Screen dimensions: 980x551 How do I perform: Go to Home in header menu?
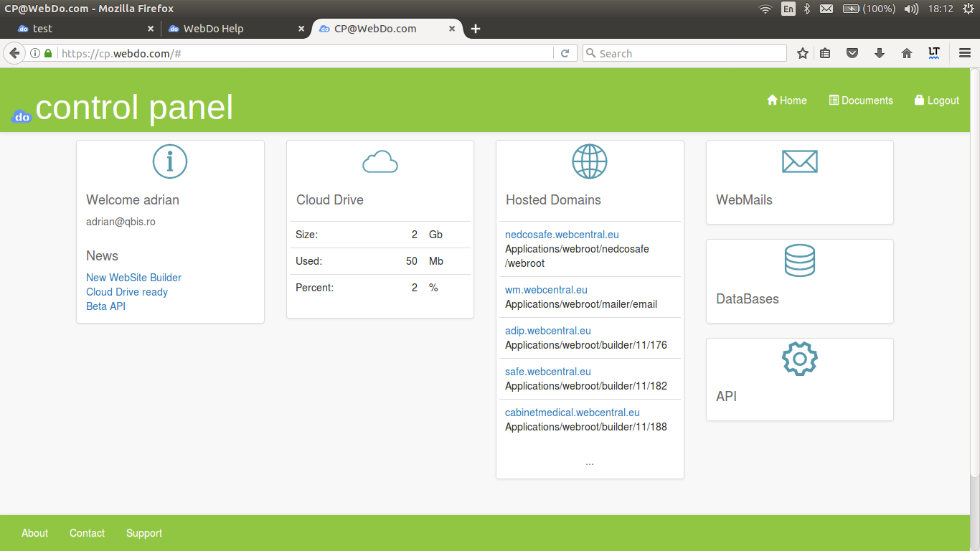click(x=787, y=100)
